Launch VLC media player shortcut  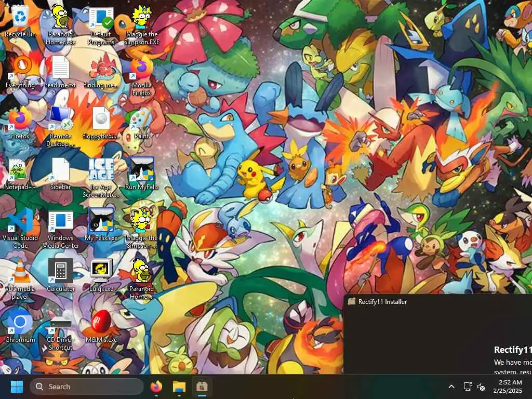[20, 280]
